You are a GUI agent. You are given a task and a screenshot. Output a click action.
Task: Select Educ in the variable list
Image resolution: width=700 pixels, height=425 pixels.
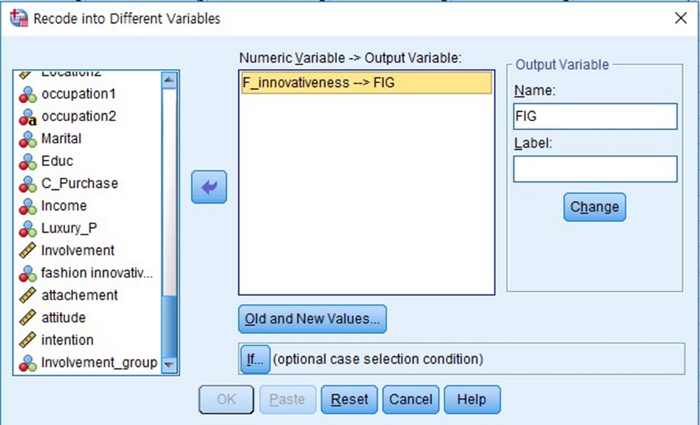tap(57, 161)
